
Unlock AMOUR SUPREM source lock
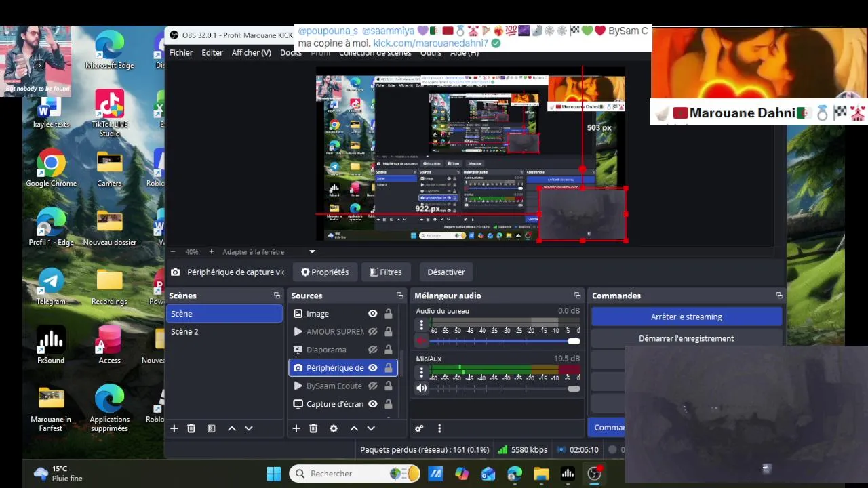389,331
